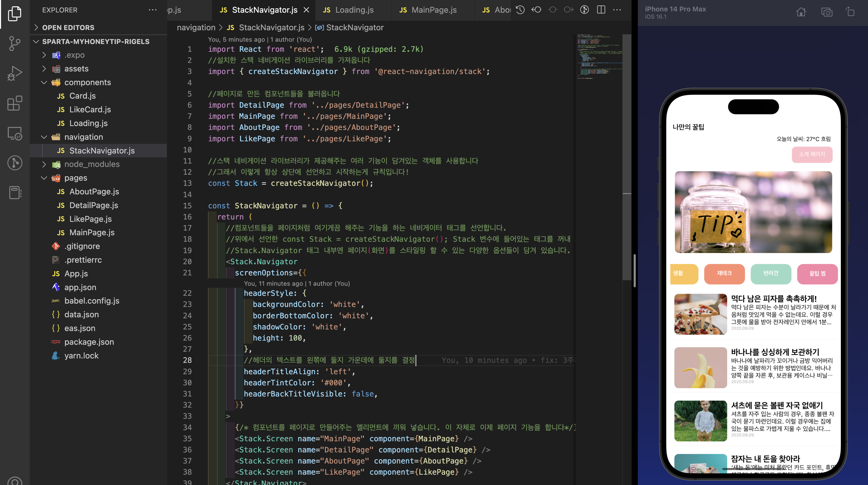868x485 pixels.
Task: Open Explorer more actions ellipsis
Action: click(153, 10)
